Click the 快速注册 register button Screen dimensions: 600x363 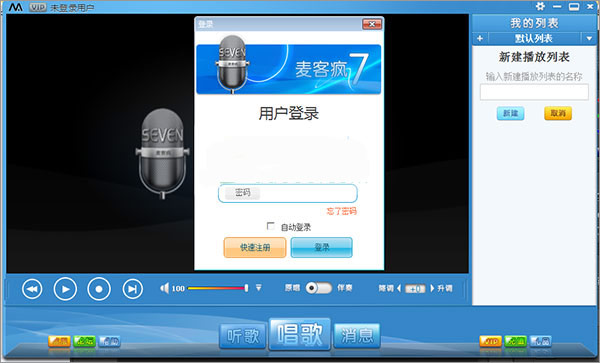coord(255,247)
